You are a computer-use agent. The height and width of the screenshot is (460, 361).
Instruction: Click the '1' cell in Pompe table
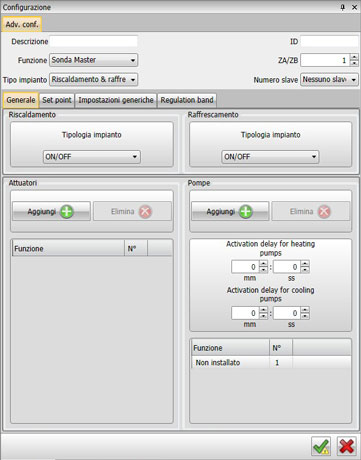(x=281, y=363)
